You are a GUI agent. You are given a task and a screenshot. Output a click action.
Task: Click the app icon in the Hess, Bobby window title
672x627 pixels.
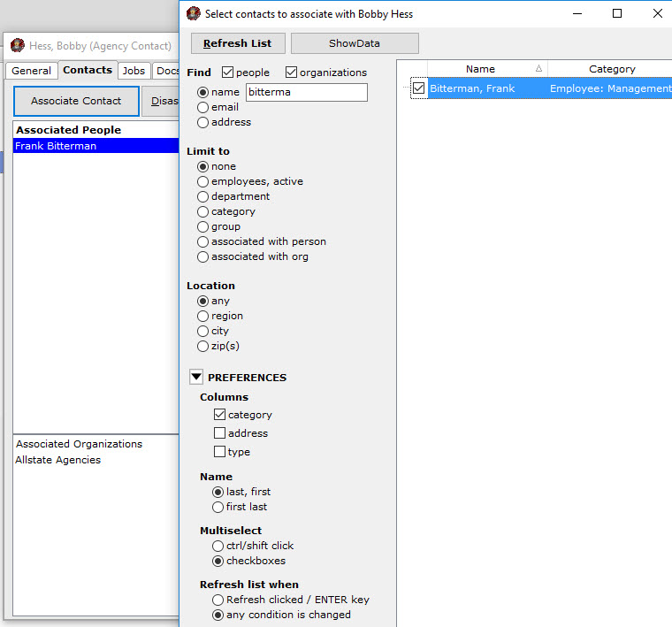tap(18, 45)
